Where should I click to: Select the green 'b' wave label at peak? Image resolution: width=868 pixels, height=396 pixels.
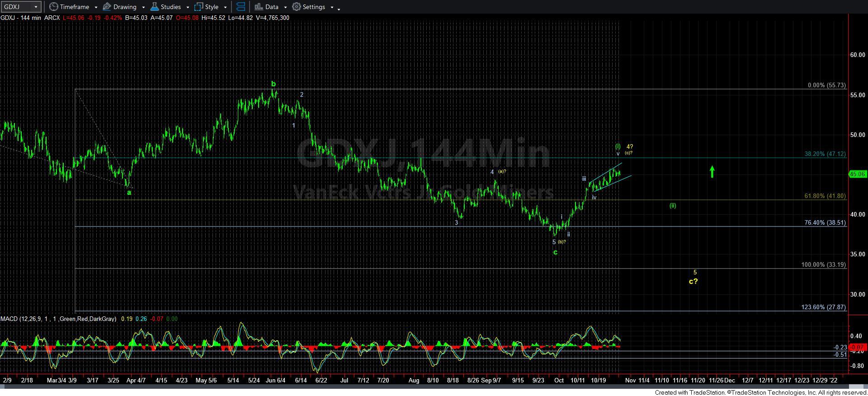pyautogui.click(x=273, y=84)
